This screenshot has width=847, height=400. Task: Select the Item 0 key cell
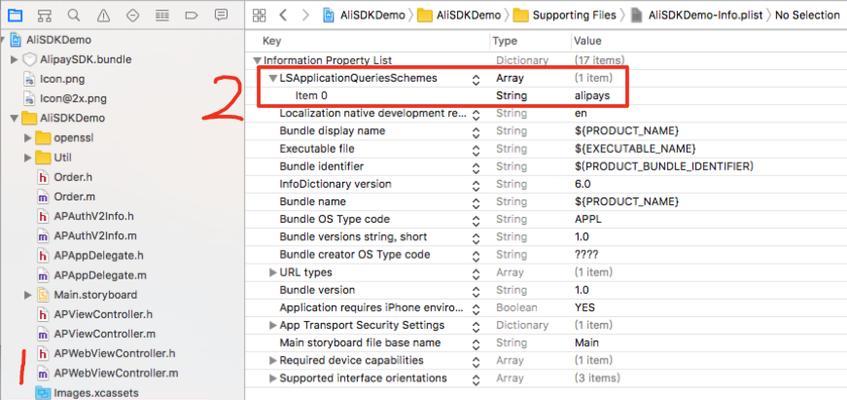tap(311, 96)
